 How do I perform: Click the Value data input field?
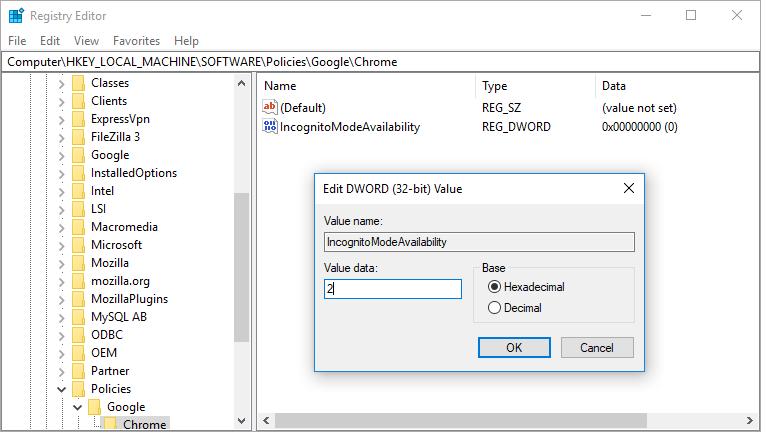click(392, 288)
